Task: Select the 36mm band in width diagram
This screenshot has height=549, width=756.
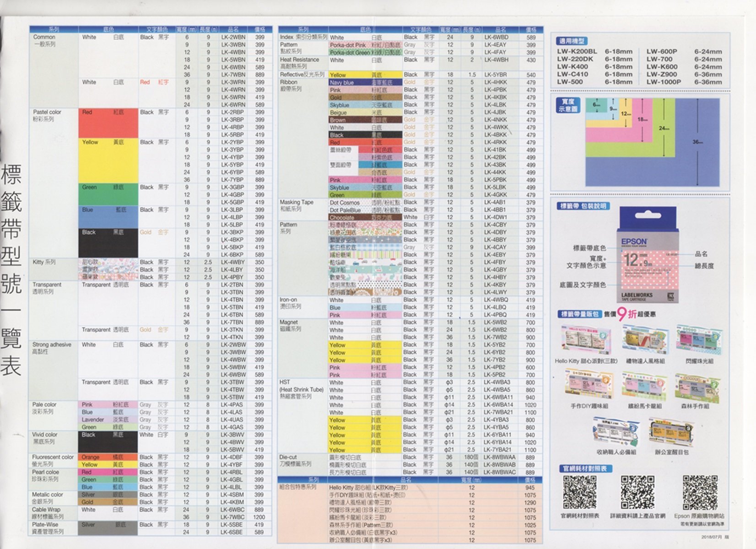Action: tap(697, 142)
